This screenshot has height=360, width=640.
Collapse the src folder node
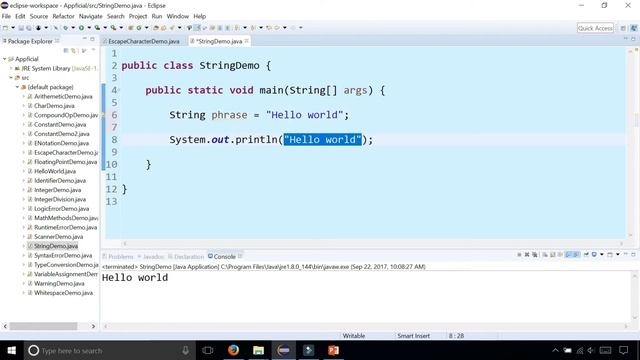point(11,78)
